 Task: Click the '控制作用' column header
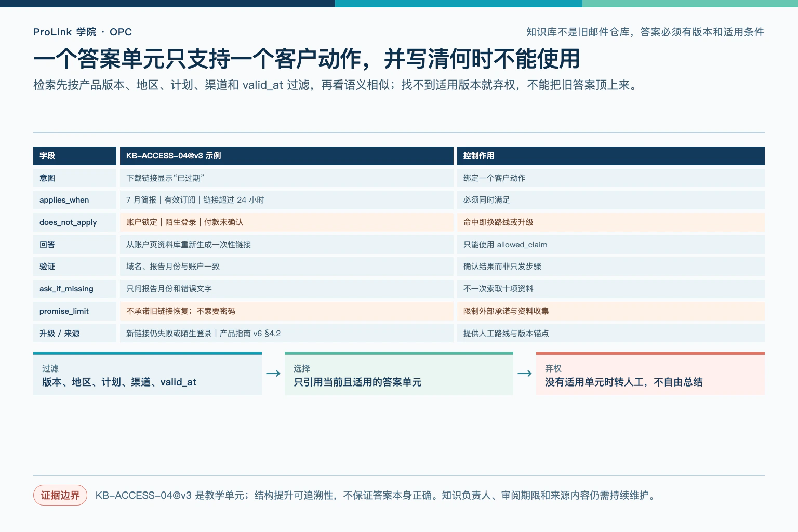pos(611,156)
